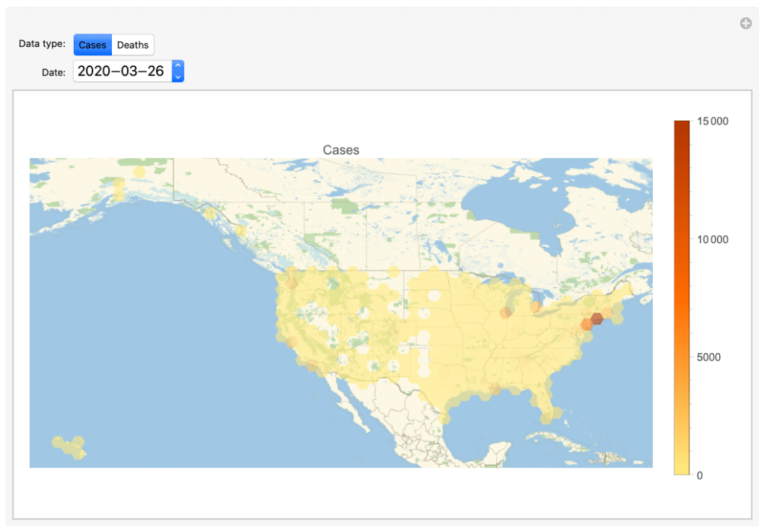Click the orange hexagon left of darkest one

click(586, 325)
